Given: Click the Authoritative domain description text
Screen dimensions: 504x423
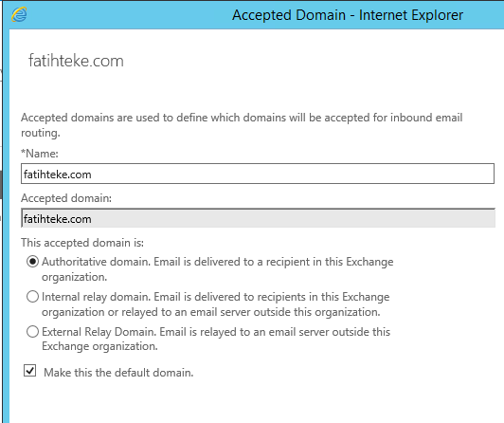Looking at the screenshot, I should click(217, 269).
